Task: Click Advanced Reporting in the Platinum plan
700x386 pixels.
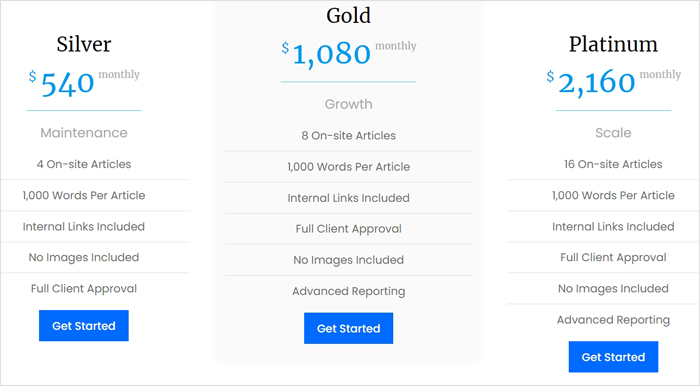Action: click(613, 320)
